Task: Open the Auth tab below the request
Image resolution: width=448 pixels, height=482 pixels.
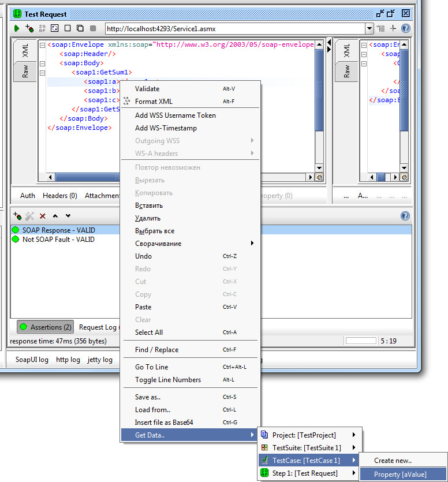Action: [28, 196]
